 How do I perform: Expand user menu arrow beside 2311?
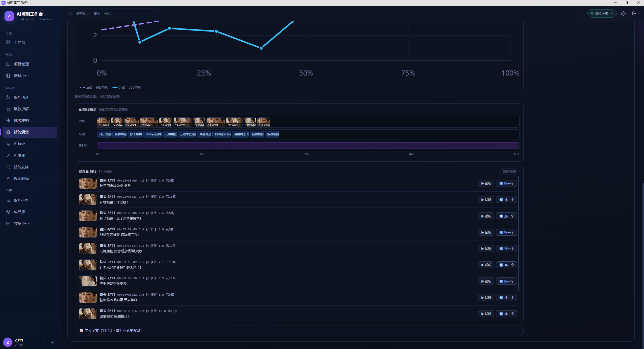44,342
